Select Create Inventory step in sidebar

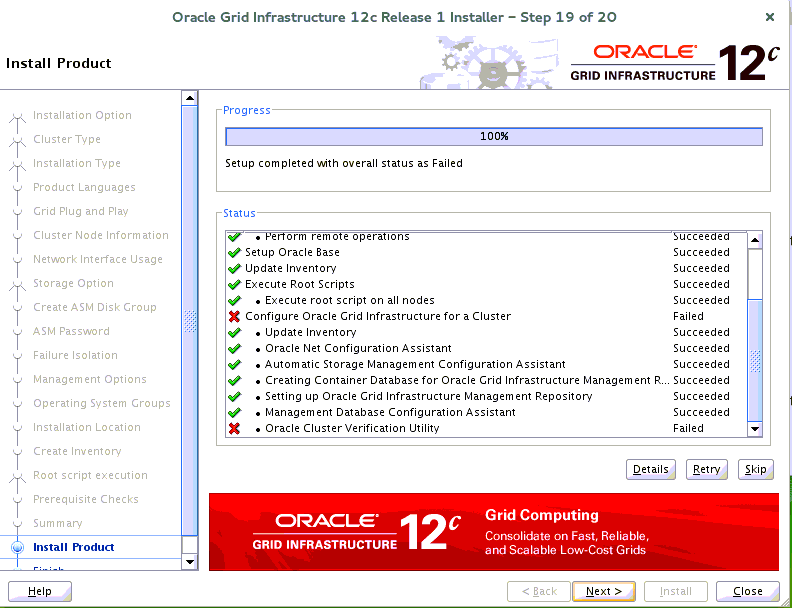point(77,451)
